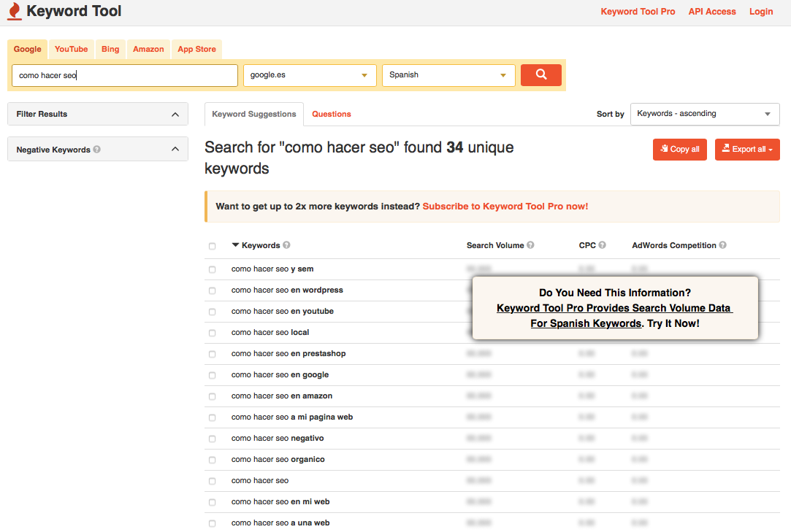Check the "como hacer seo en prestashop" row
791x532 pixels.
pyautogui.click(x=212, y=355)
